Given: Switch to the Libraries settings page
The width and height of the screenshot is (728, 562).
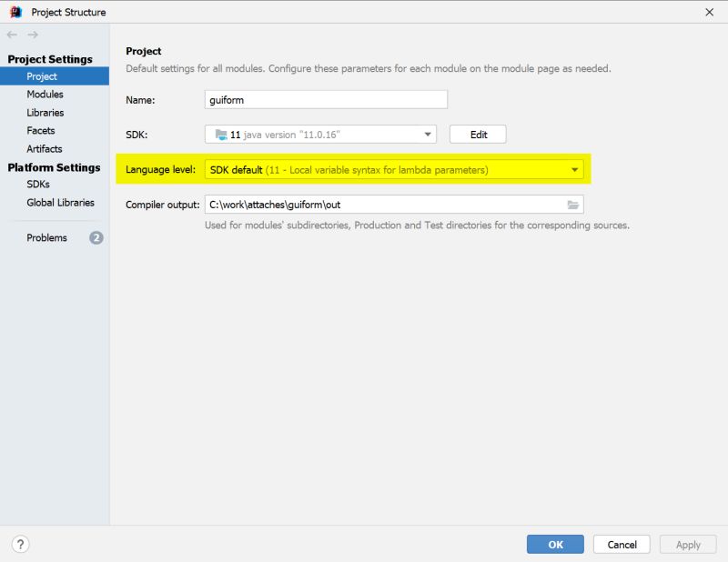Looking at the screenshot, I should tap(46, 112).
